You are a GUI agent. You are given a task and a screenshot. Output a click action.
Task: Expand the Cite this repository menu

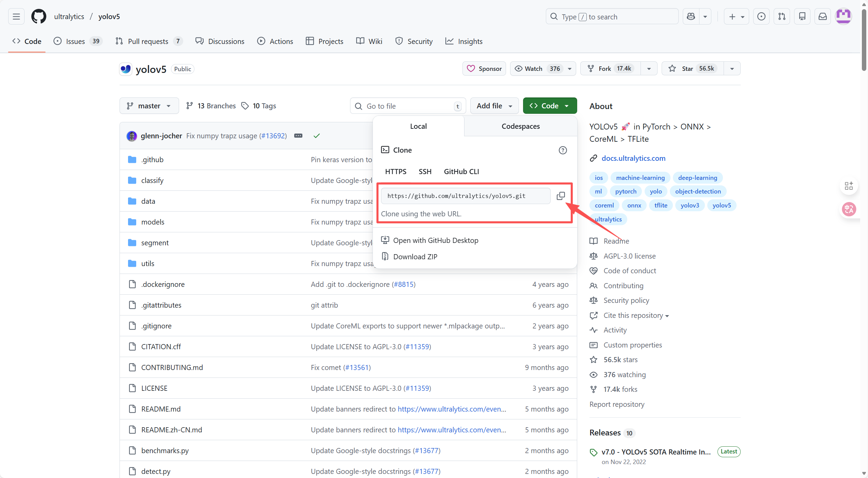(636, 315)
